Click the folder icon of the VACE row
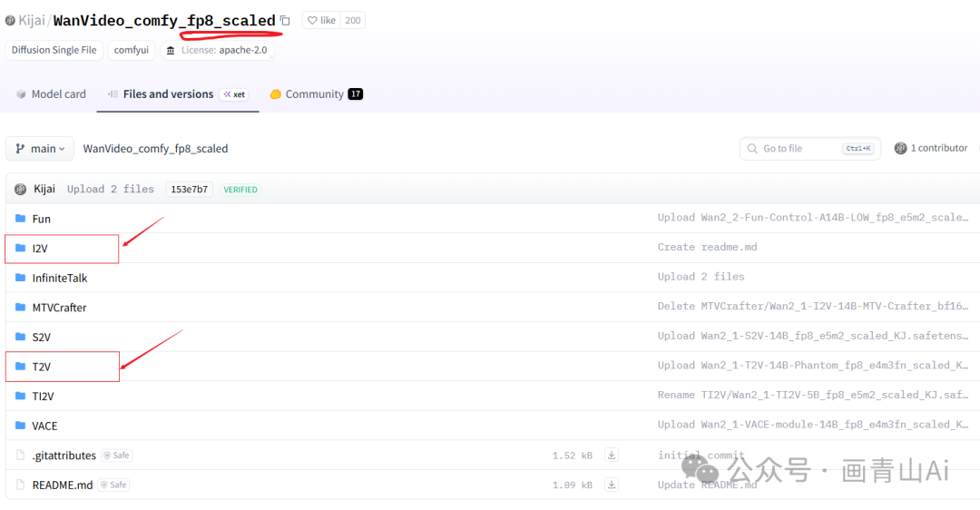 (x=21, y=425)
